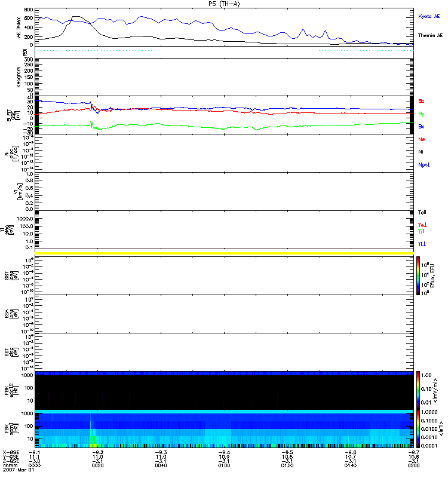
Task: Click the Keogram axis label
Action: [19, 77]
